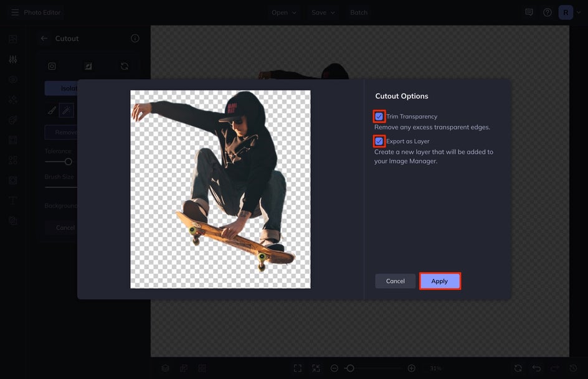The width and height of the screenshot is (588, 379).
Task: Select the magic wand tool in Cutout panel
Action: pyautogui.click(x=67, y=110)
